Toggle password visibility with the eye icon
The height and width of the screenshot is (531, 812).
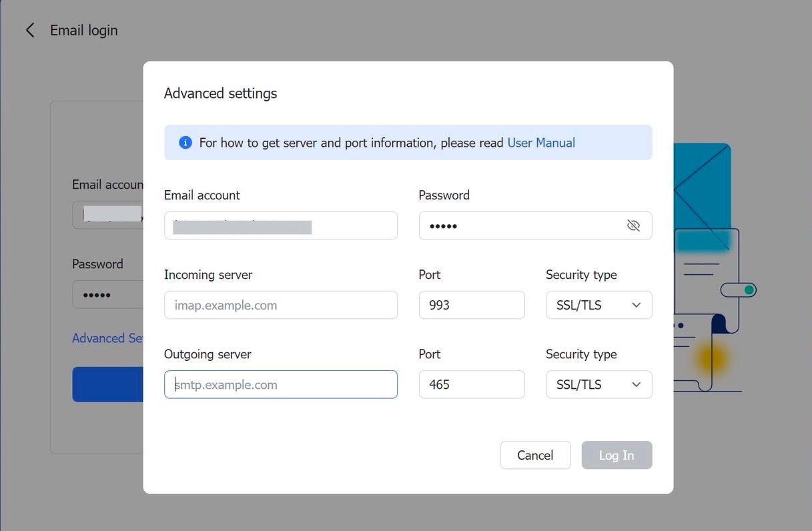[x=633, y=225]
